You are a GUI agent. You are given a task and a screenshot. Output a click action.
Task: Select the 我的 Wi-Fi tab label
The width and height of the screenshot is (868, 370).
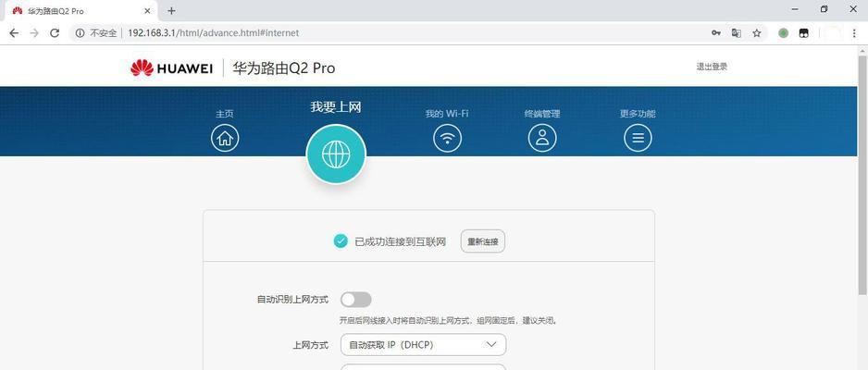447,114
